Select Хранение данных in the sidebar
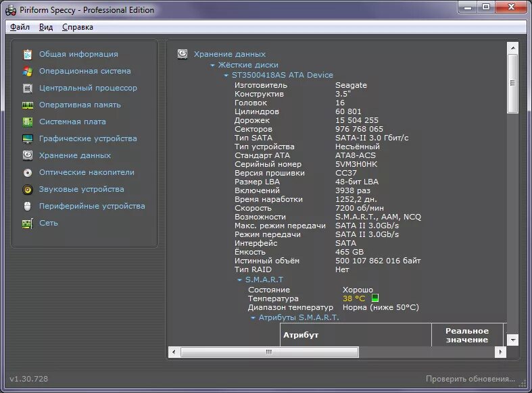Screen dimensions: 532x393 click(x=74, y=155)
